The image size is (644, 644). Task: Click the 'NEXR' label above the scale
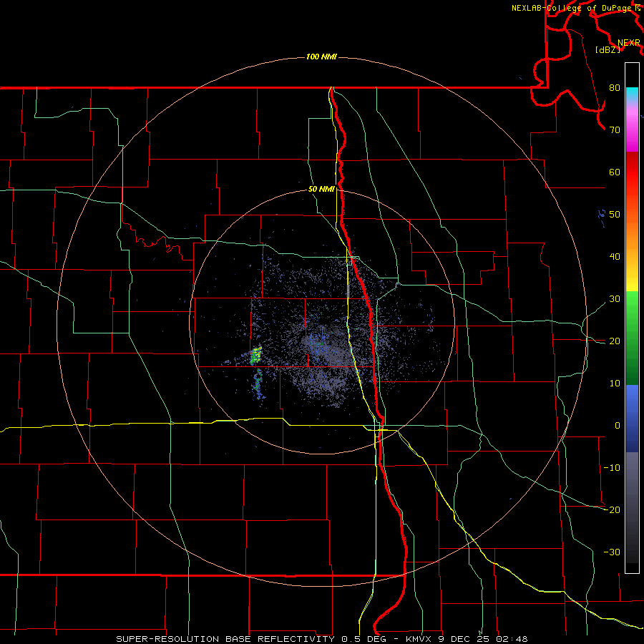pos(628,43)
